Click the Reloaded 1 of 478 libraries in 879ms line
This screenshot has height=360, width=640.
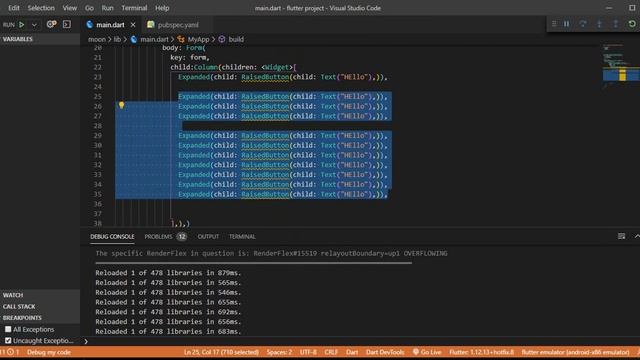[168, 273]
